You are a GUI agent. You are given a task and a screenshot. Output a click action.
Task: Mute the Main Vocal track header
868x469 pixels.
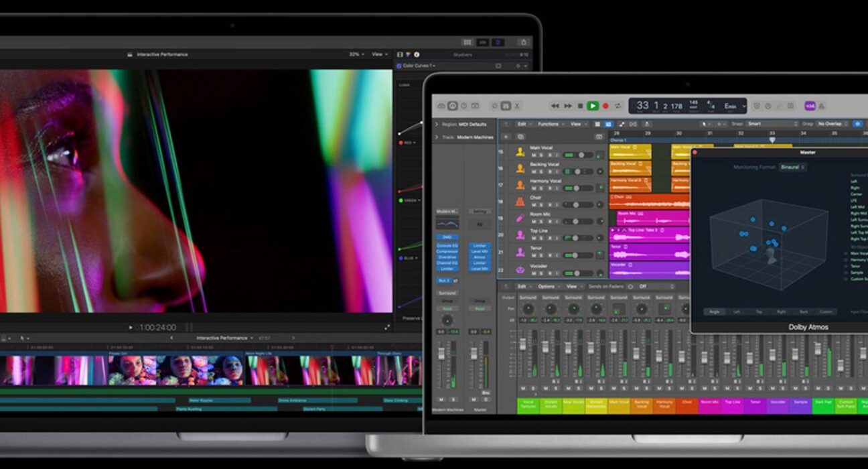coord(533,155)
